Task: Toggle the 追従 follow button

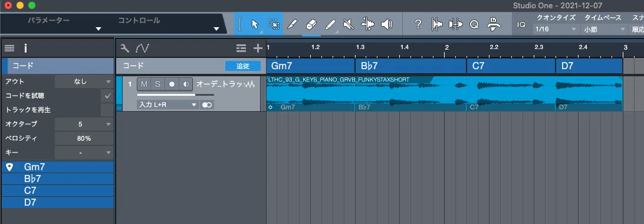Action: pyautogui.click(x=243, y=66)
